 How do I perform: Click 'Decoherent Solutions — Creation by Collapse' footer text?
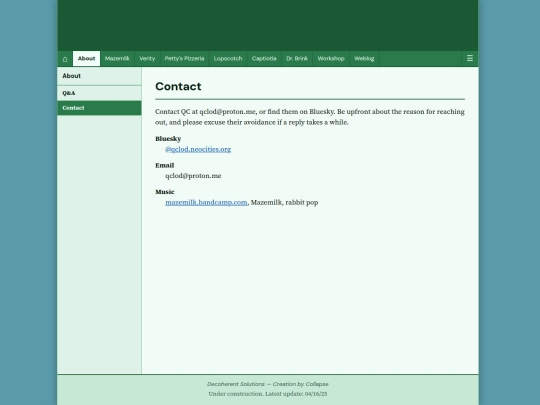[268, 384]
